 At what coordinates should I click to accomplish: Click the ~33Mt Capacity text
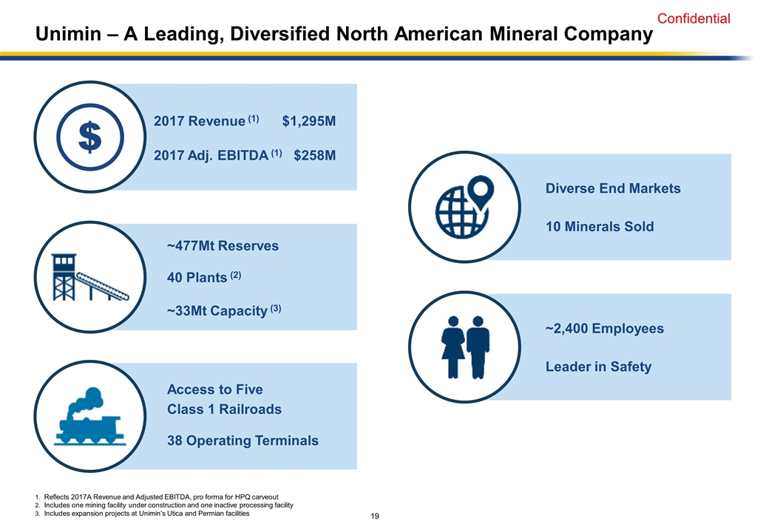click(x=224, y=311)
